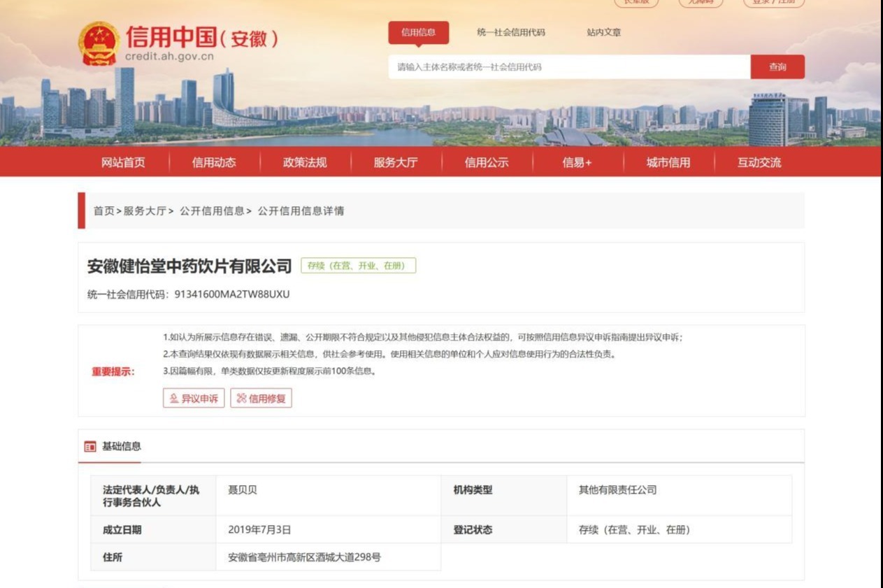Focus the 主体名称 search input field
Viewport: 883px width, 588px height.
[569, 67]
